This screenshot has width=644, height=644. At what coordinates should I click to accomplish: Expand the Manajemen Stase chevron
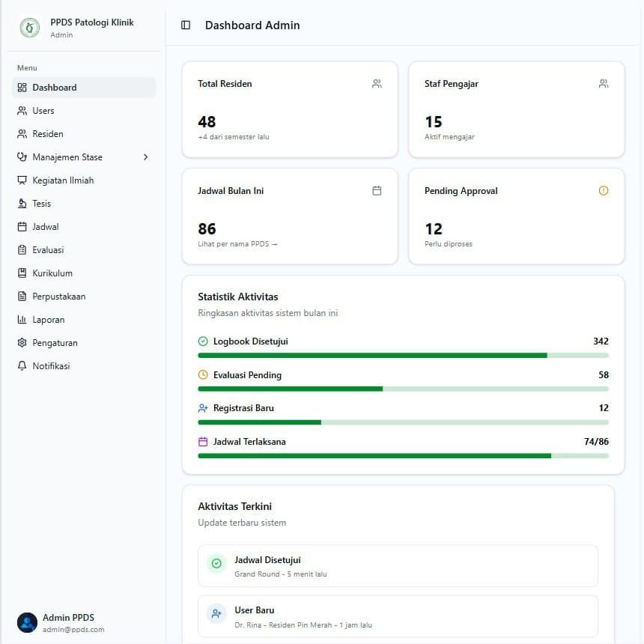[145, 157]
